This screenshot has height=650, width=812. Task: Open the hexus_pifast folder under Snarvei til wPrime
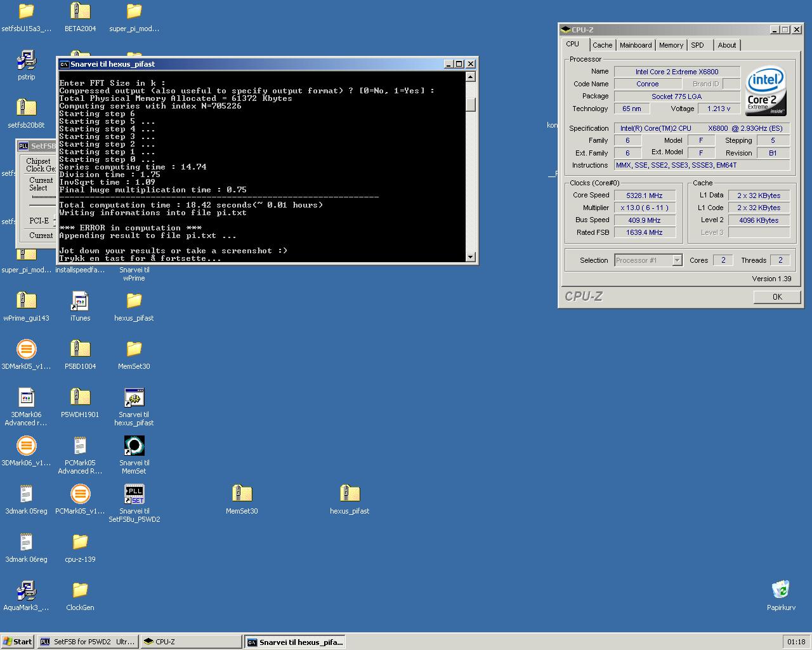(x=134, y=300)
